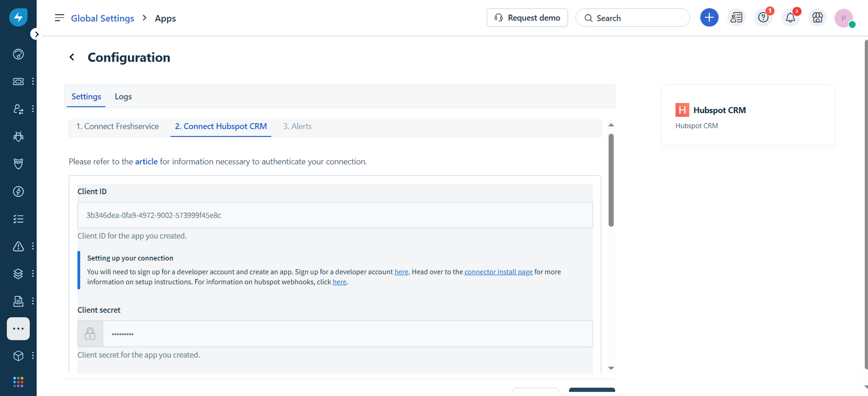Open the bug icon in sidebar
Viewport: 868px width, 396px height.
[18, 137]
